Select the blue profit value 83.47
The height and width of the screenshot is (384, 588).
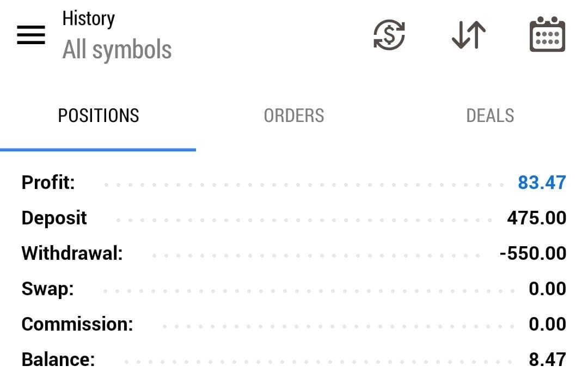coord(542,182)
